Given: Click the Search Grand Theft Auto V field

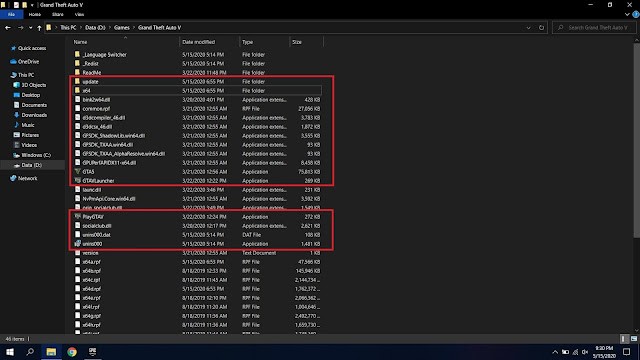Looking at the screenshot, I should (594, 28).
